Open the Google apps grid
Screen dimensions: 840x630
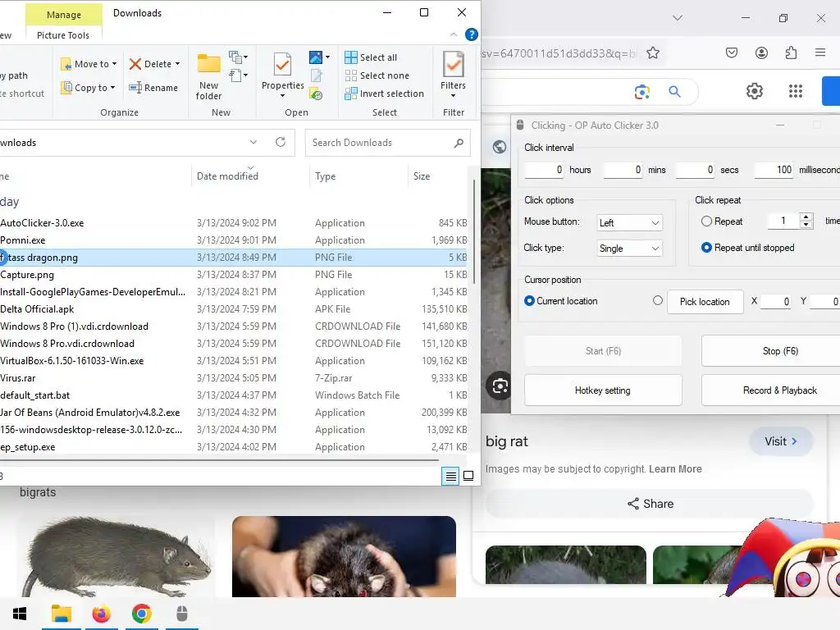coord(796,91)
